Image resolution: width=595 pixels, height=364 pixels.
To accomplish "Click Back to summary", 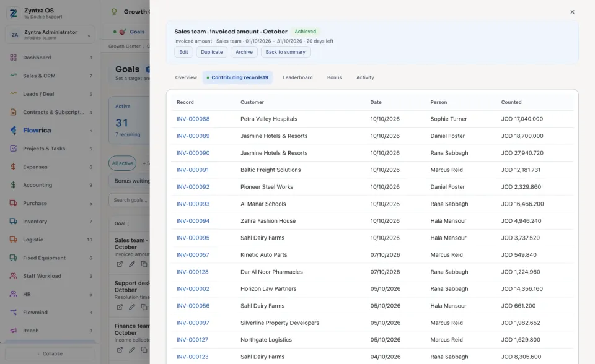I will pyautogui.click(x=285, y=52).
